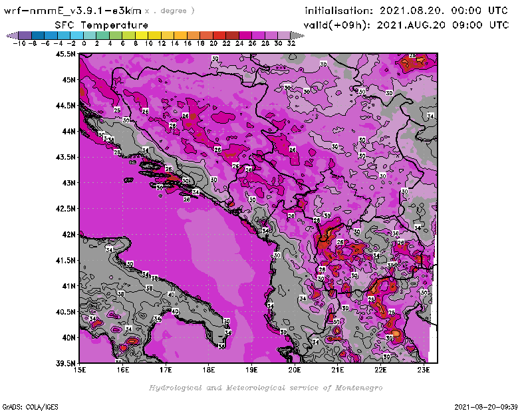The width and height of the screenshot is (532, 411).
Task: Click the 42N latitude label
Action: pos(68,235)
